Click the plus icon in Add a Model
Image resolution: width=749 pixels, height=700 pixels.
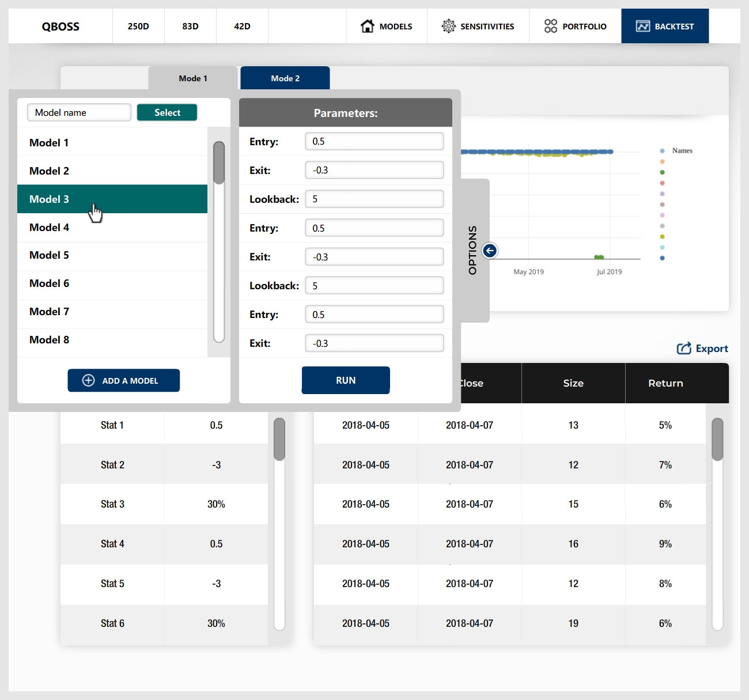(89, 380)
